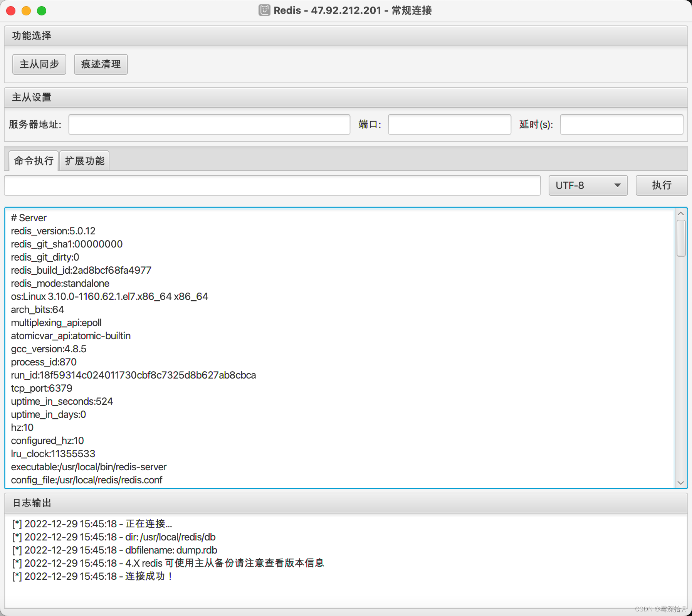Click the 日志输出 panel header
Screen dimensions: 692x616
[346, 503]
